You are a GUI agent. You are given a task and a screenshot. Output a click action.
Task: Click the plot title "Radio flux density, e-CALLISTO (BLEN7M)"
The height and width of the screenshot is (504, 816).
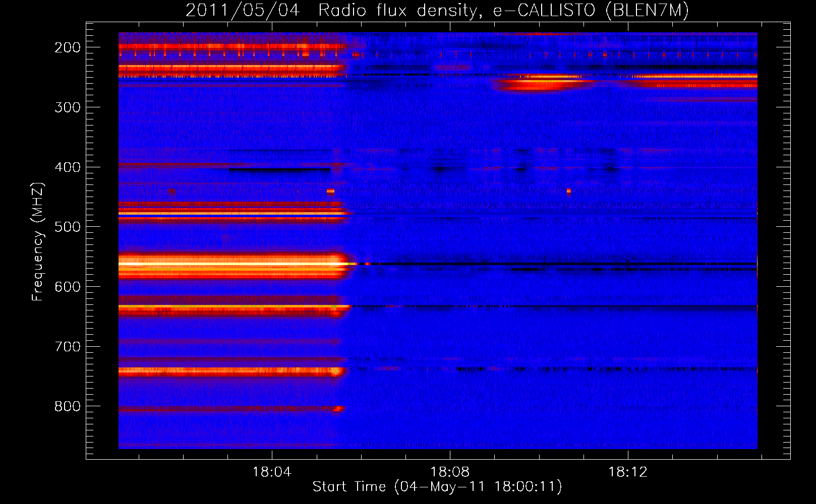pos(503,10)
